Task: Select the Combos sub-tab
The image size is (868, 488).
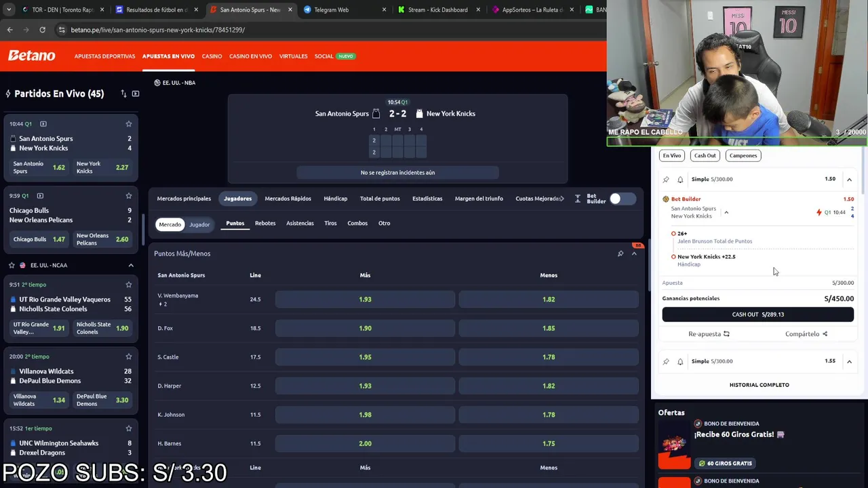Action: (357, 223)
